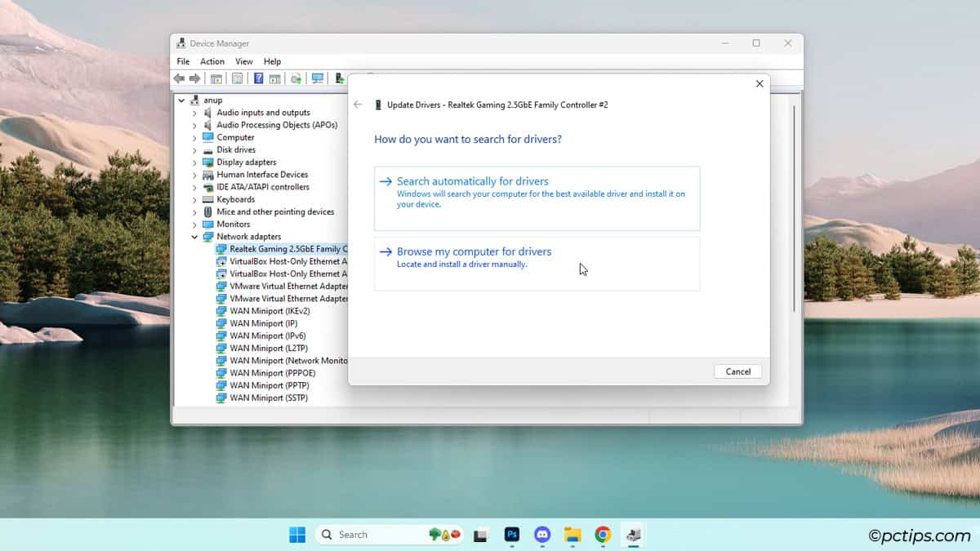Close the Update Drivers dialog with the X
This screenshot has width=980, height=551.
pos(759,83)
